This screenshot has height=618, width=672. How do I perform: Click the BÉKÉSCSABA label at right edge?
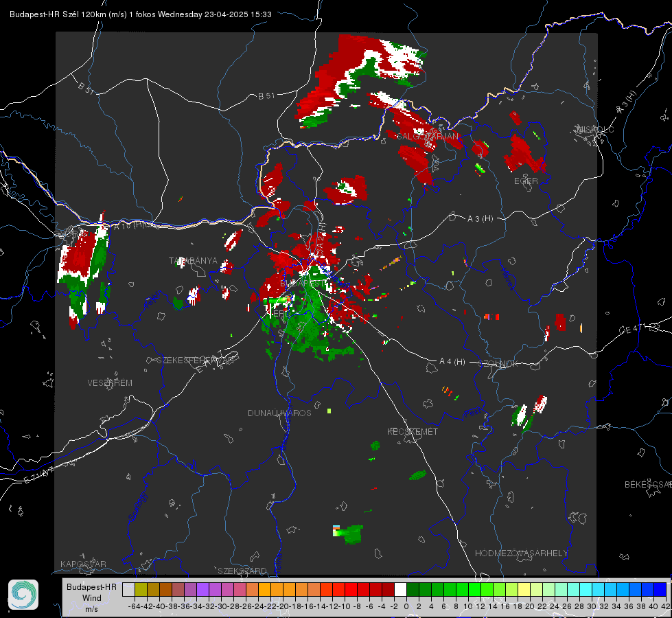(648, 485)
